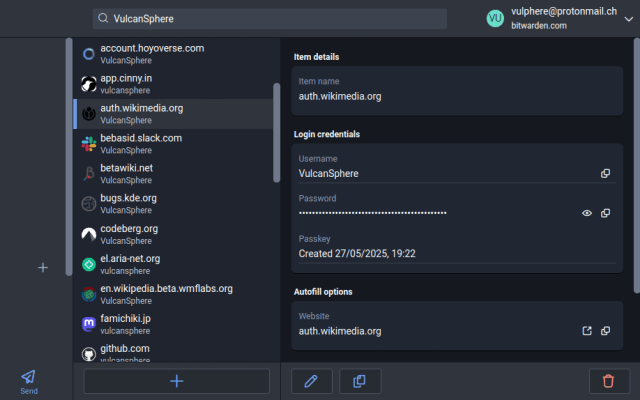
Task: Click the VU account avatar
Action: click(x=495, y=18)
